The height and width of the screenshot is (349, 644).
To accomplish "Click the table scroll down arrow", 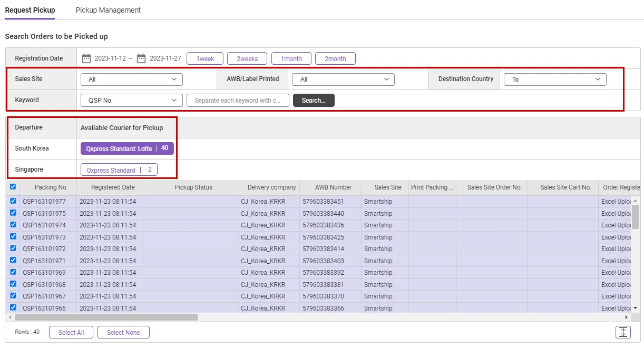I will click(x=635, y=308).
